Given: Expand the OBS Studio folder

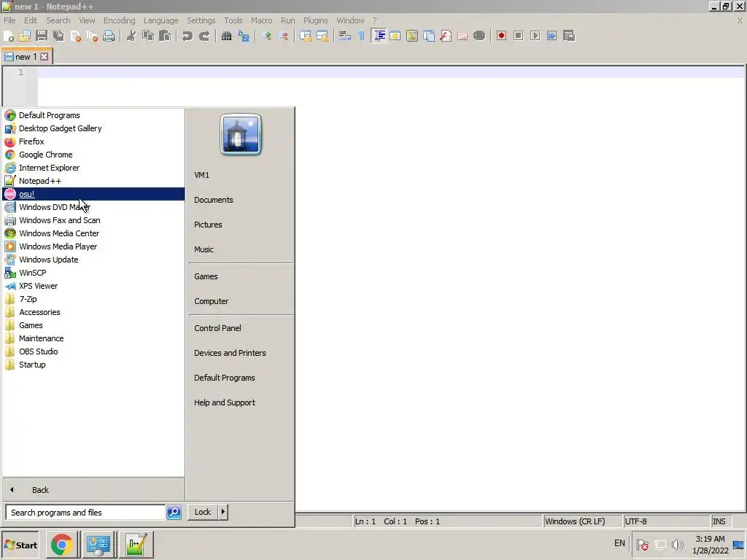Looking at the screenshot, I should point(93,351).
